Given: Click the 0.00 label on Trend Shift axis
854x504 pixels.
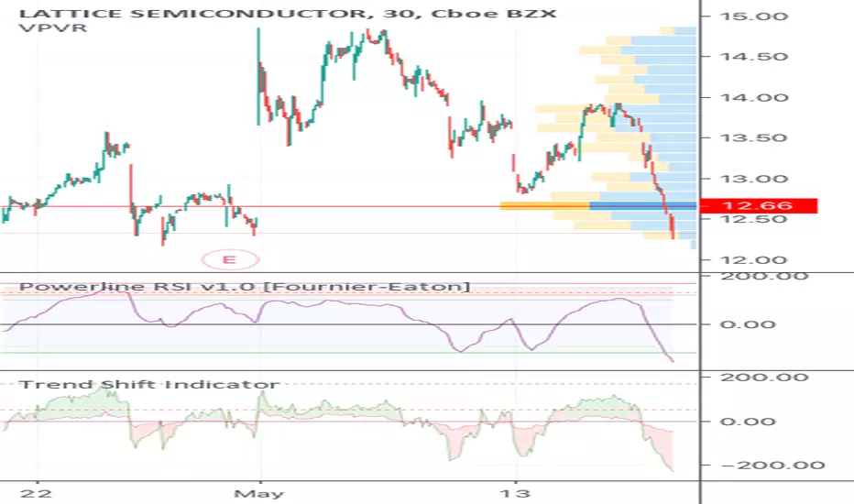Looking at the screenshot, I should [x=748, y=422].
